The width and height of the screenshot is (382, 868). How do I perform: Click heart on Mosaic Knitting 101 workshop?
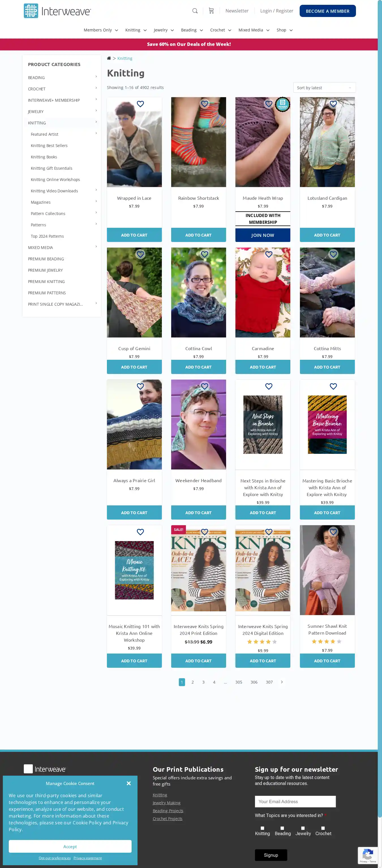pos(140,532)
